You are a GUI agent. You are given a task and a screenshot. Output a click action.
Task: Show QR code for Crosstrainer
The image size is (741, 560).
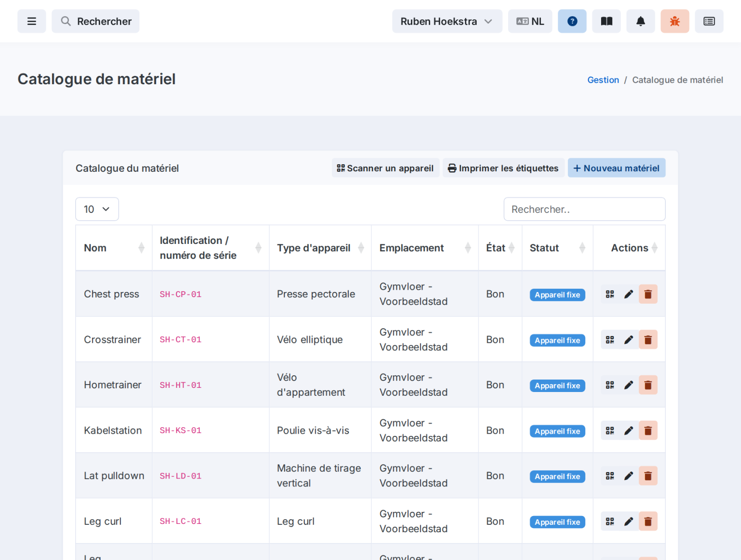(610, 340)
